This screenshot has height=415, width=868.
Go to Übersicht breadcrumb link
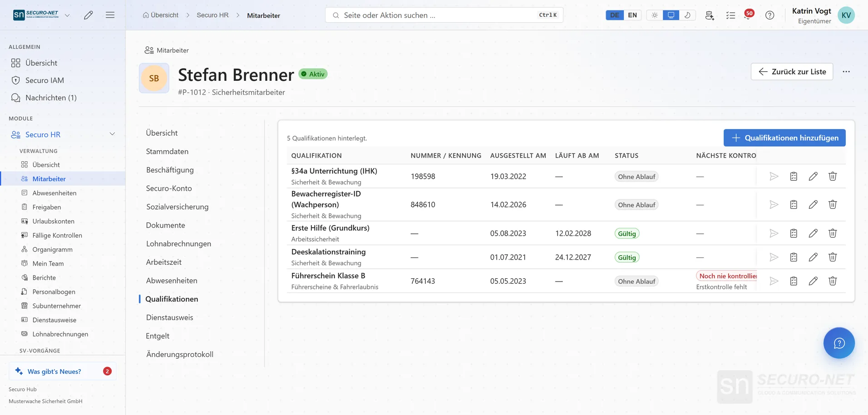(x=161, y=15)
